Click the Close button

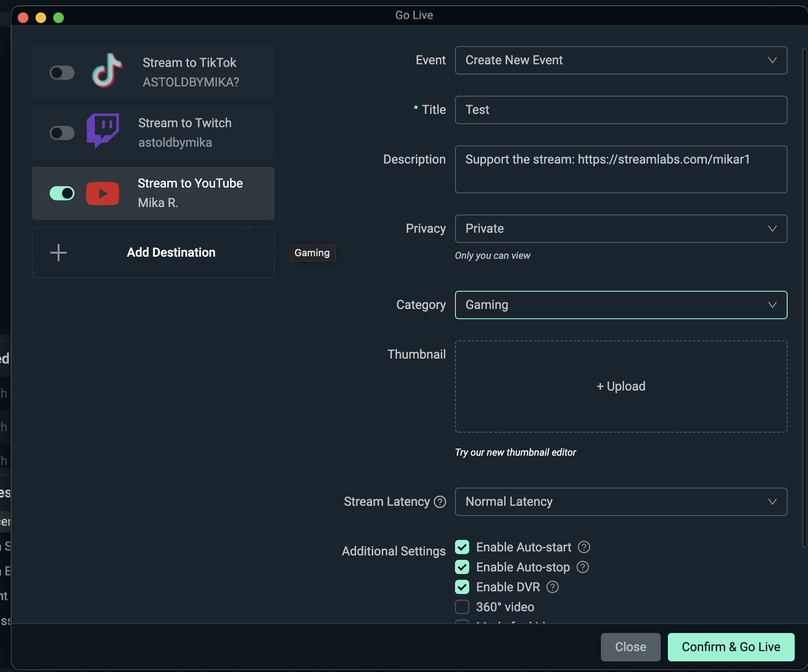pyautogui.click(x=630, y=647)
